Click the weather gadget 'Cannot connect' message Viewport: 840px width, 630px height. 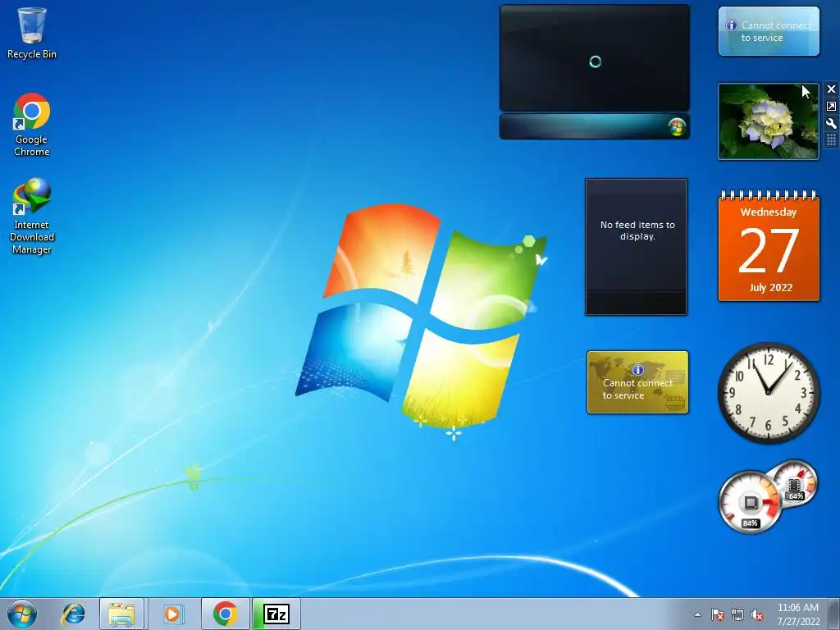[775, 31]
